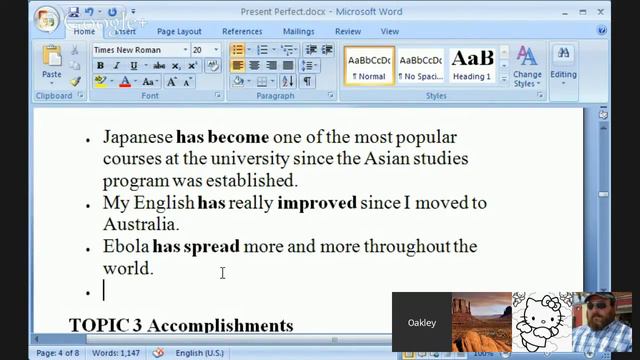The image size is (640, 360).
Task: Toggle underline formatting
Action: click(133, 66)
